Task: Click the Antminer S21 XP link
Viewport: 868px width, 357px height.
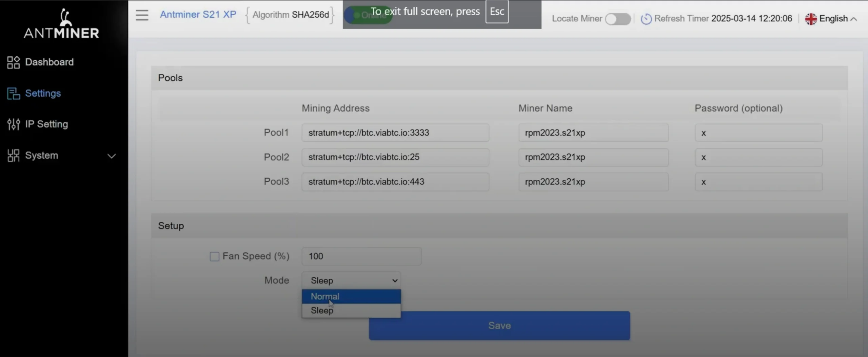Action: tap(198, 15)
